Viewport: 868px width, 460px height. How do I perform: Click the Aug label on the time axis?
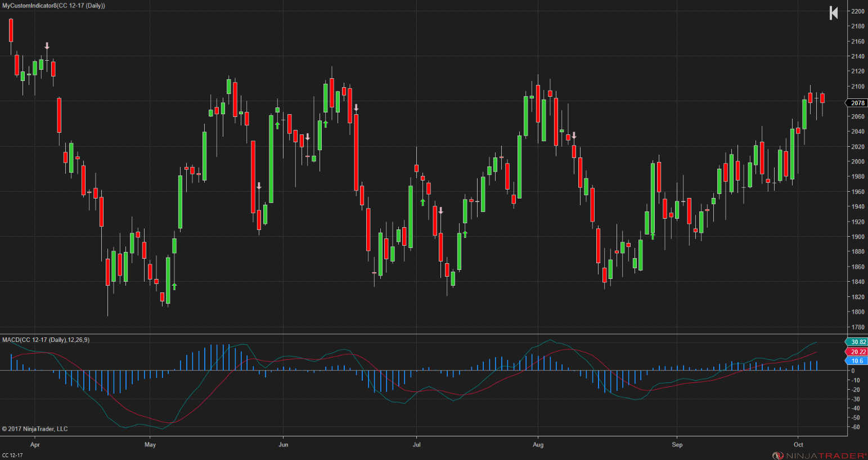538,444
